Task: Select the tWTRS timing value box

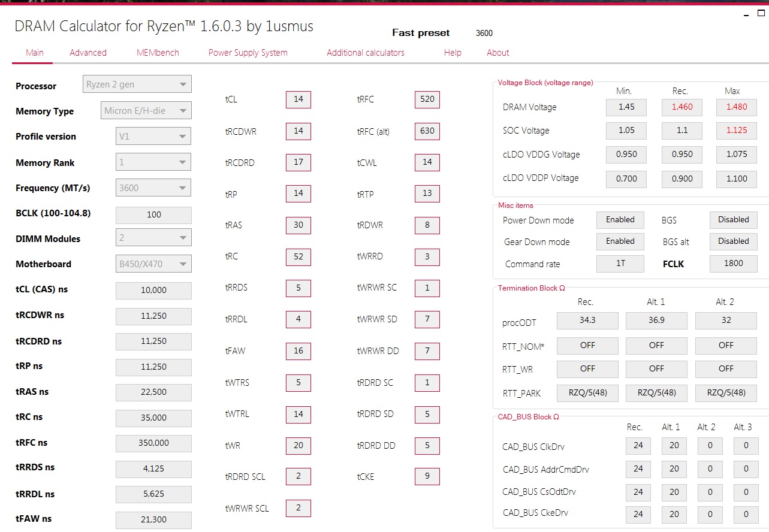Action: 298,382
